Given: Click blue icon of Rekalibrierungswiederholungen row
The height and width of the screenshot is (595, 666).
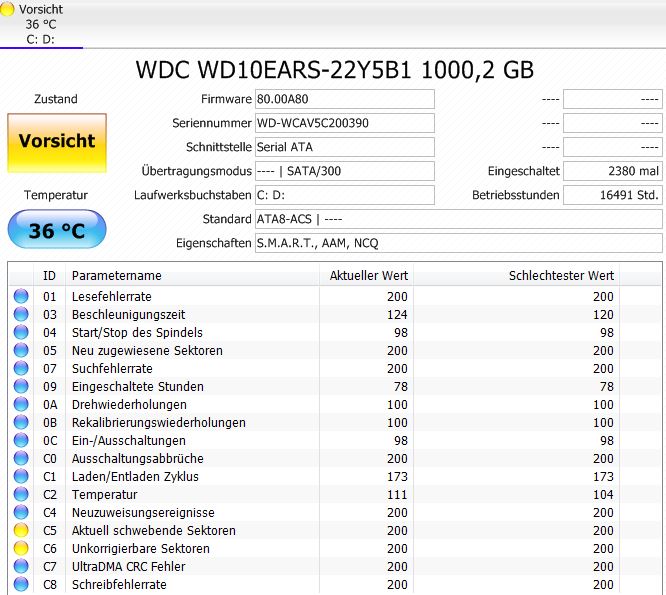Looking at the screenshot, I should coord(21,422).
